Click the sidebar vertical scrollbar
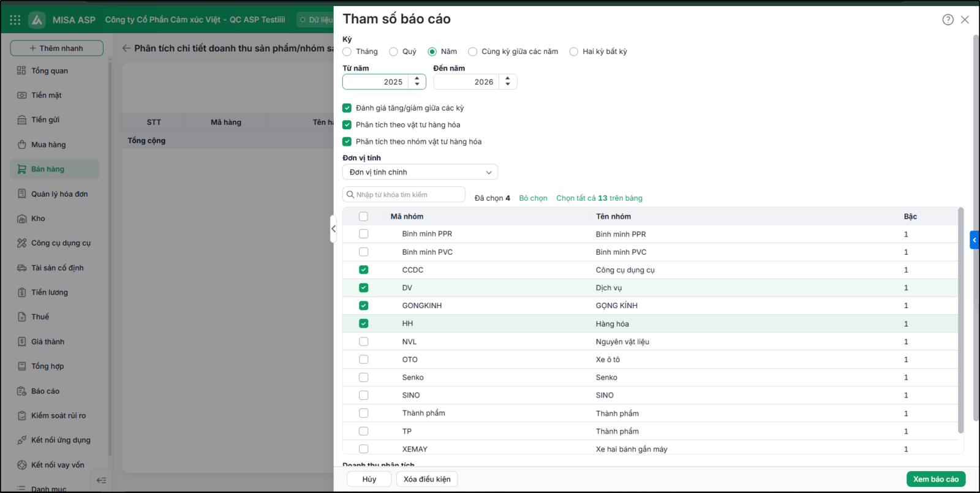Viewport: 980px width, 493px height. pyautogui.click(x=110, y=257)
